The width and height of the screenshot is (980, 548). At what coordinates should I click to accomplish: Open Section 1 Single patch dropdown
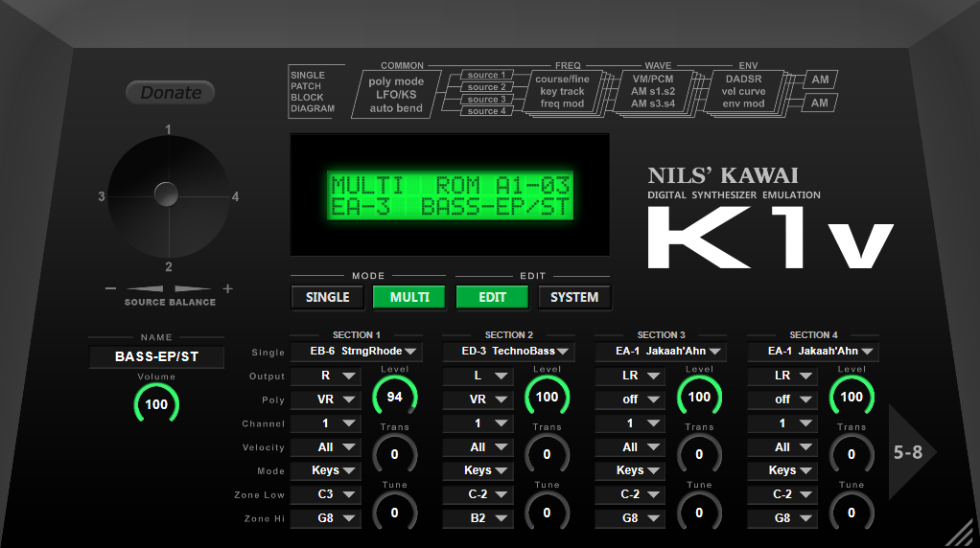356,352
